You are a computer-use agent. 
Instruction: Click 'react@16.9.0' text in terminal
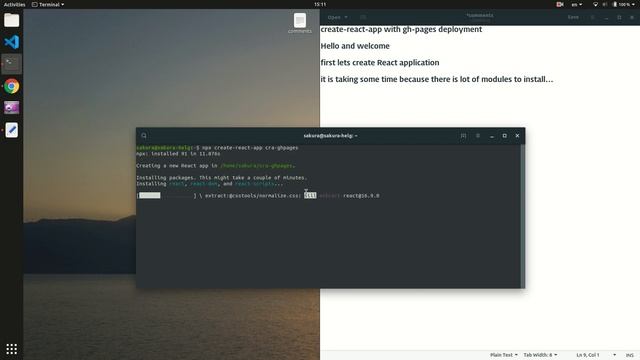pyautogui.click(x=361, y=196)
